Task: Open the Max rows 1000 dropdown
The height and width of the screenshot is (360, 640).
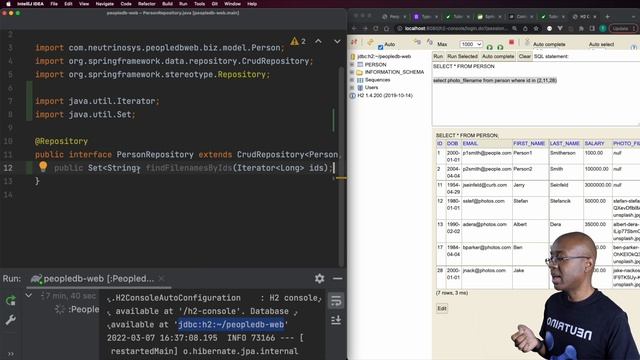Action: click(471, 44)
